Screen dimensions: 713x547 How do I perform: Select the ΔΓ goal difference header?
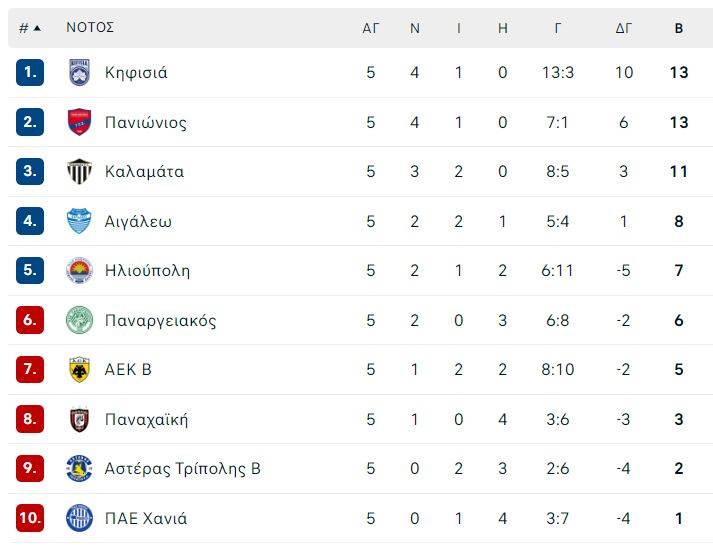click(x=624, y=28)
